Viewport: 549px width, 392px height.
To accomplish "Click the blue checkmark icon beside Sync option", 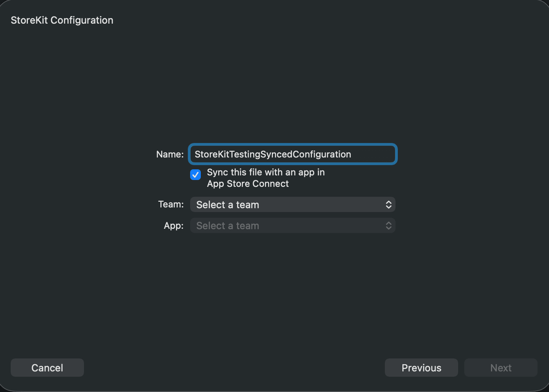I will click(x=195, y=175).
